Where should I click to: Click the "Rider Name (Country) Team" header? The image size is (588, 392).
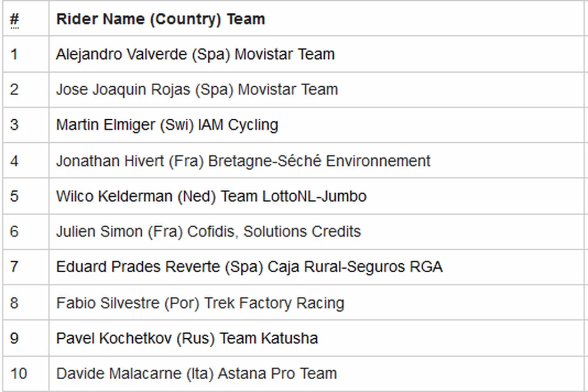(160, 19)
